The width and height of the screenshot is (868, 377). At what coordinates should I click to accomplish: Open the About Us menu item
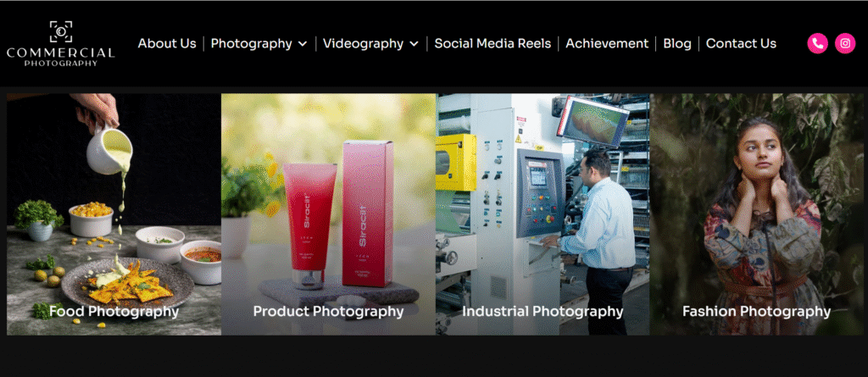tap(167, 43)
